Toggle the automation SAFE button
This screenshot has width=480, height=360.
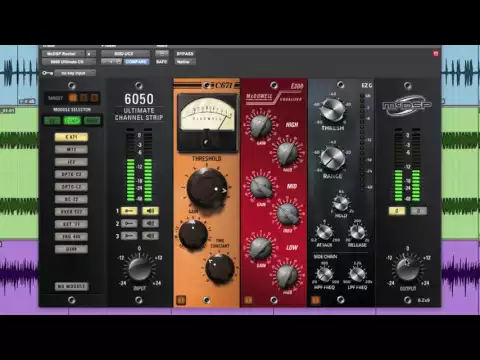[x=162, y=62]
